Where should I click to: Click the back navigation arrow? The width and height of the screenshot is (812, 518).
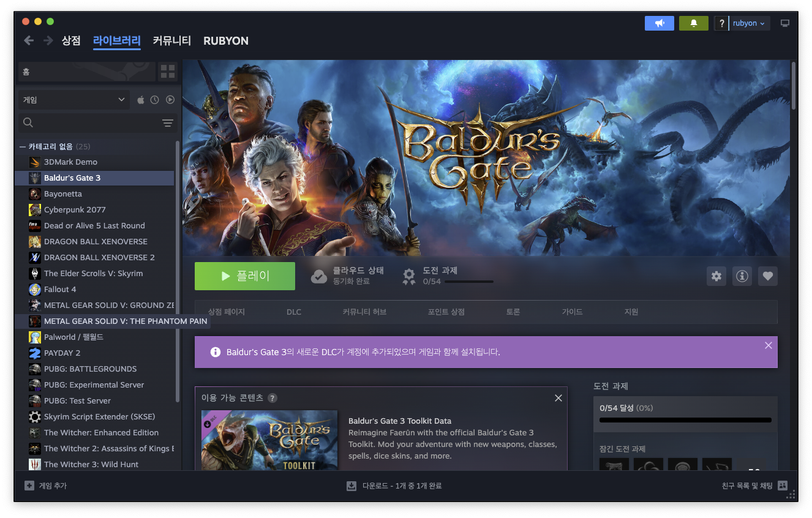point(29,40)
